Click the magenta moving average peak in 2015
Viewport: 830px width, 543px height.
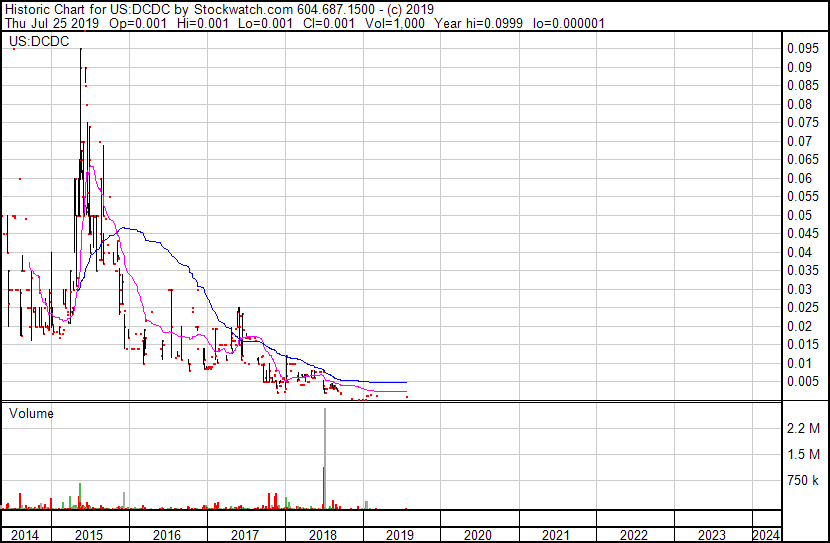click(x=92, y=167)
